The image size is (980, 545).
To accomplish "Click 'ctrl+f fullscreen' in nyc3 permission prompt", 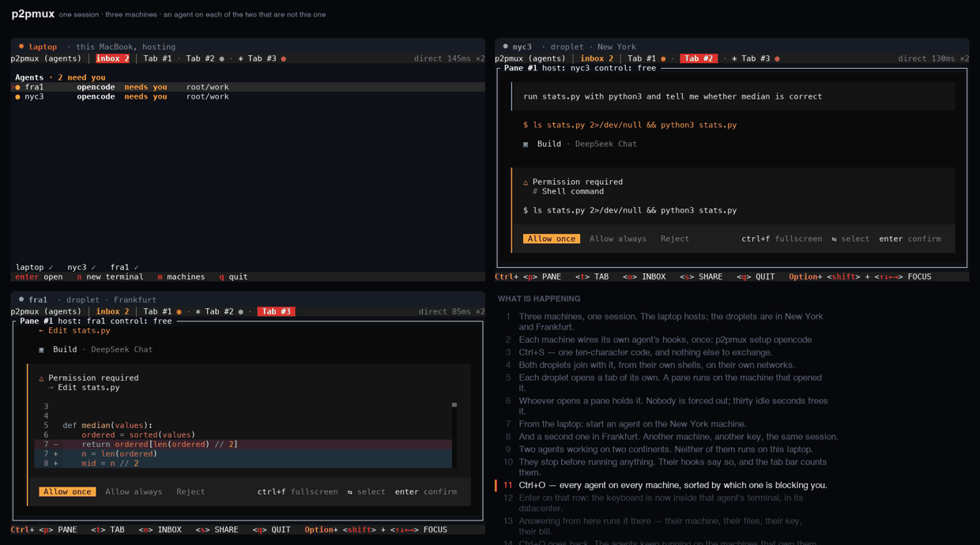I will pyautogui.click(x=782, y=239).
